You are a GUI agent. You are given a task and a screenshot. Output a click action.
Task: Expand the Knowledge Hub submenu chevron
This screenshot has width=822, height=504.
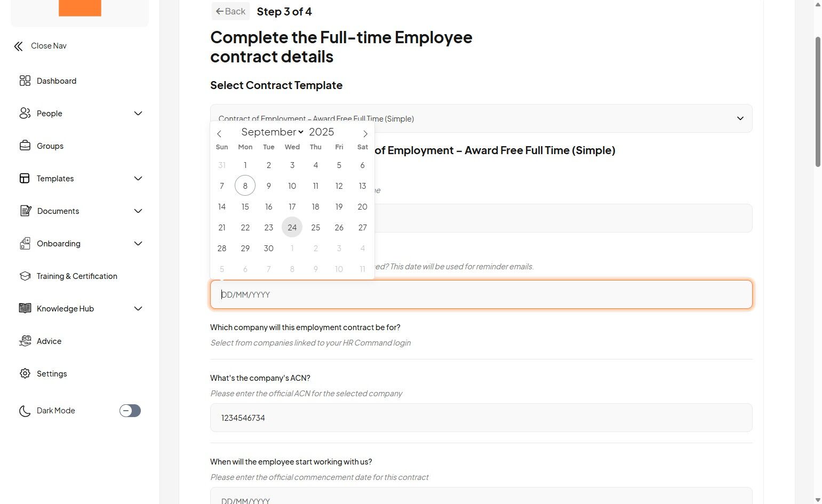pyautogui.click(x=138, y=308)
